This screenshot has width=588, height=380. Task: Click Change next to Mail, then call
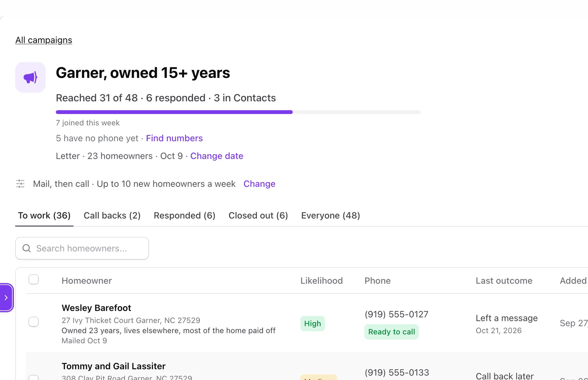(x=259, y=184)
